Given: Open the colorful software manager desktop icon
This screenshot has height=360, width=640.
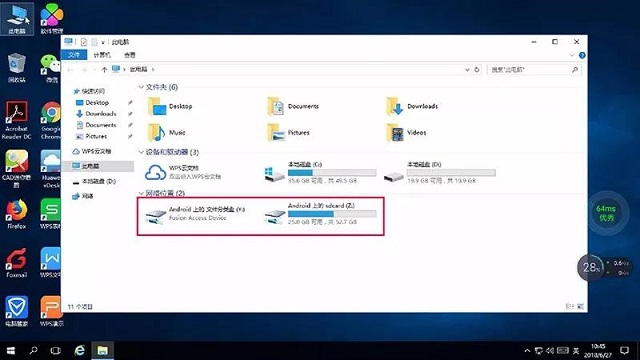Looking at the screenshot, I should [51, 18].
